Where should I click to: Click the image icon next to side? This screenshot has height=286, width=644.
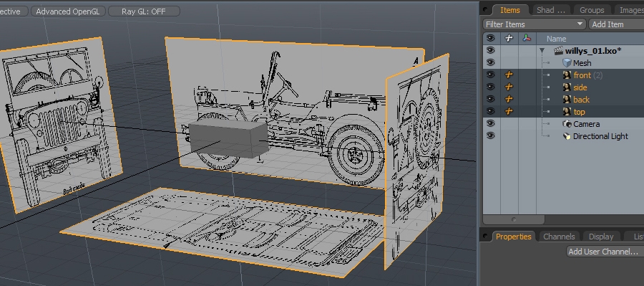pyautogui.click(x=567, y=87)
